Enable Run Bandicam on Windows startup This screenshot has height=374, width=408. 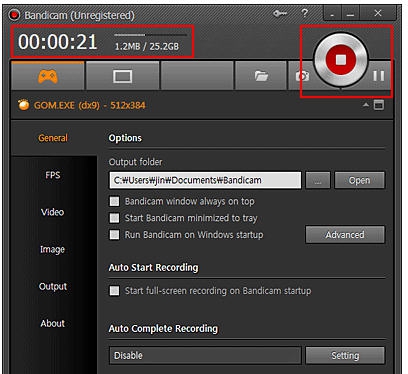coord(114,235)
